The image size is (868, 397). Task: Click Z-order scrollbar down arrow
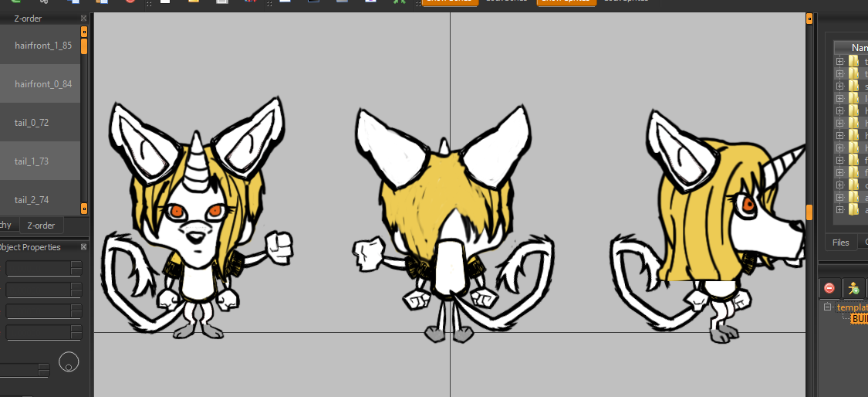point(84,209)
